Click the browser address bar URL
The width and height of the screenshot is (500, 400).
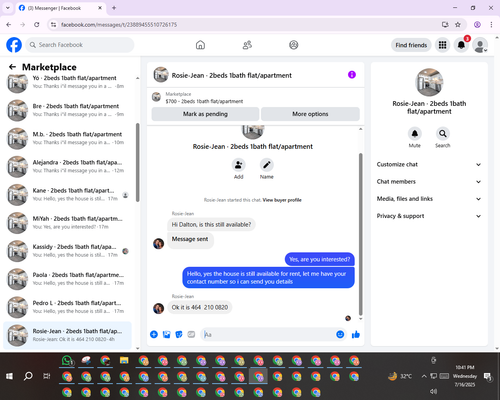[x=119, y=25]
